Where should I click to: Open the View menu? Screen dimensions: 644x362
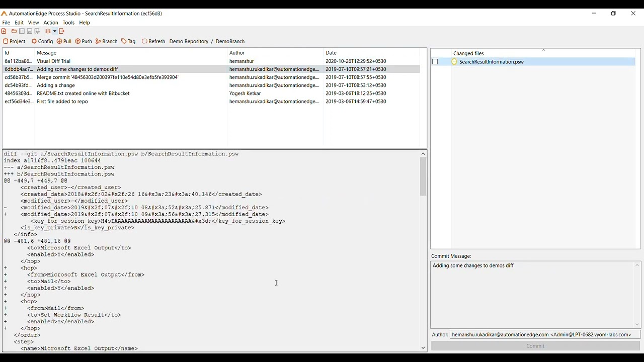coord(34,23)
